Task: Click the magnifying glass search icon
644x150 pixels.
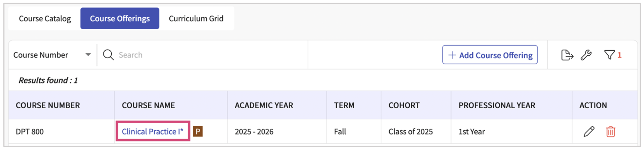Action: click(x=108, y=55)
